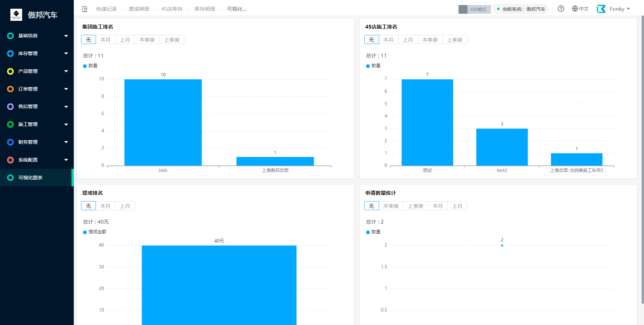
Task: Click the bbb bar in 集团施工排名
Action: pyautogui.click(x=163, y=123)
